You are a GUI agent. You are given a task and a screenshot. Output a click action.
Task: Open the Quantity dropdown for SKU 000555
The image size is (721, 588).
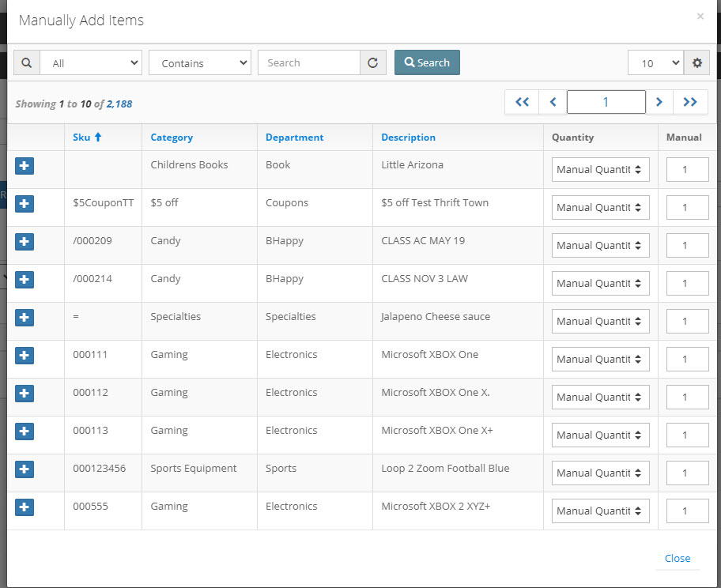601,511
